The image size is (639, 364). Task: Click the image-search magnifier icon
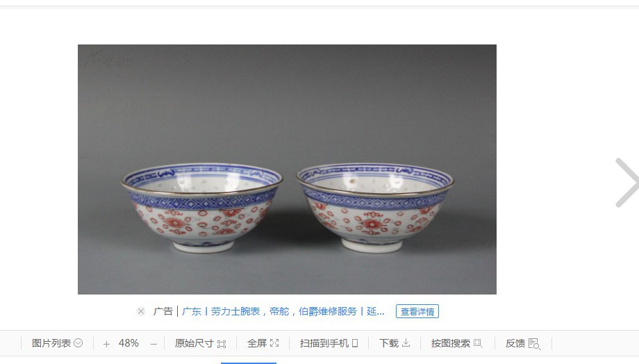[x=478, y=344]
